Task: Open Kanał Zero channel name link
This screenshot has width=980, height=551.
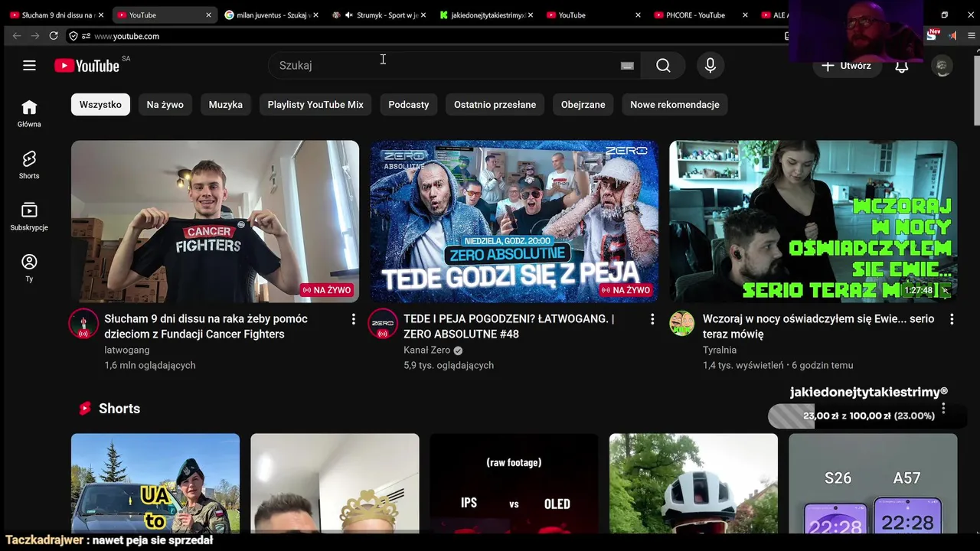Action: tap(427, 350)
